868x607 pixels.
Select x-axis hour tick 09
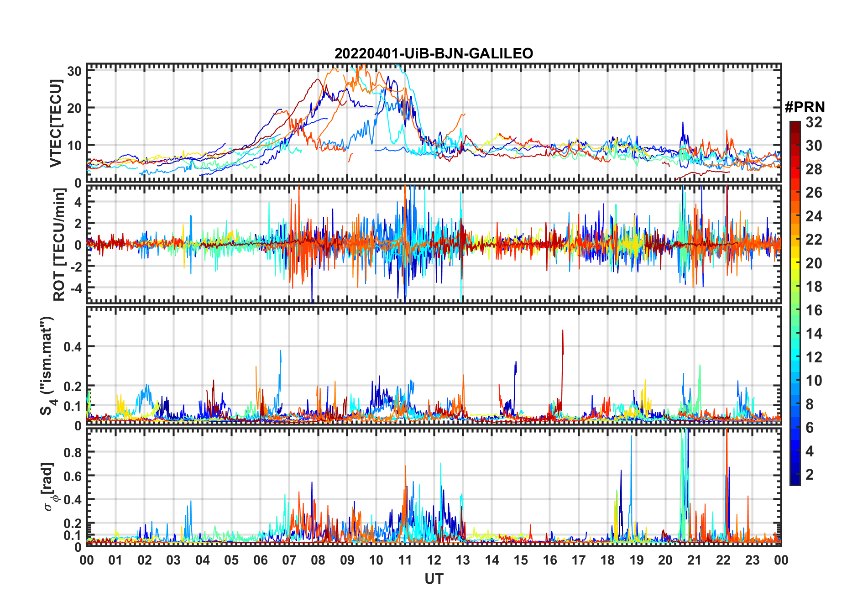pos(347,560)
